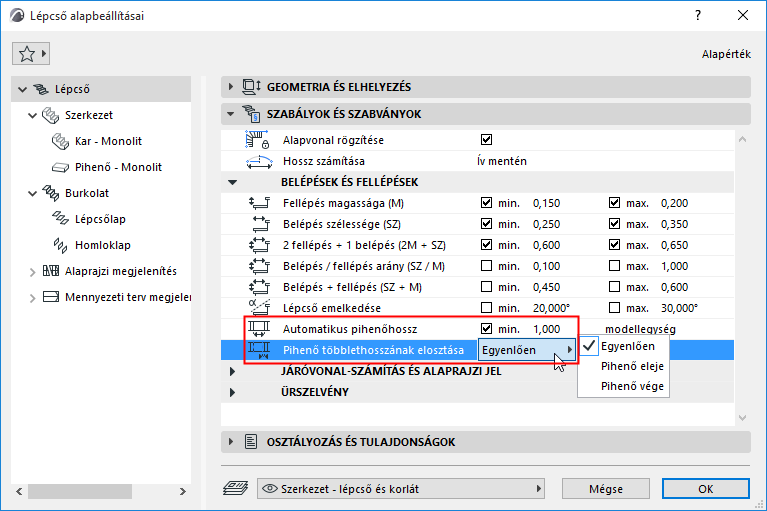
Task: Enable min. checkbox for Lépcső emelkedése
Action: [487, 307]
